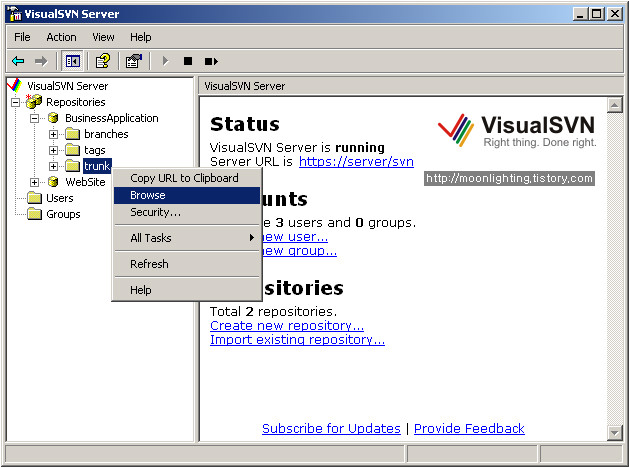Click the Stop server square icon

tap(188, 61)
